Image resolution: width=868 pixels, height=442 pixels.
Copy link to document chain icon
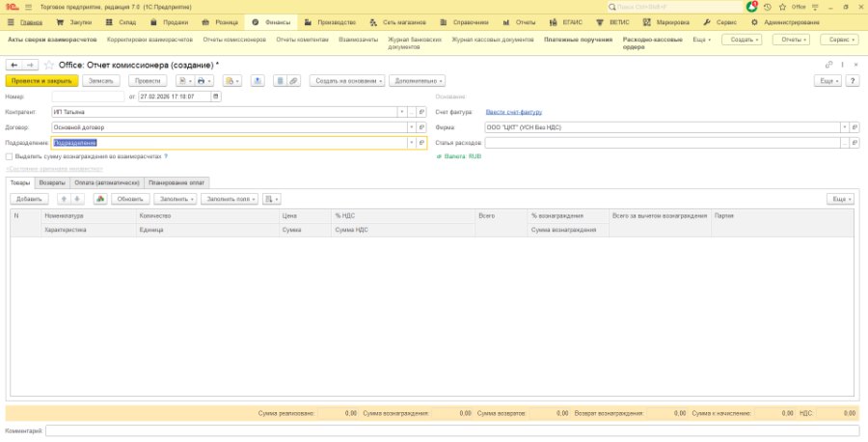[829, 65]
